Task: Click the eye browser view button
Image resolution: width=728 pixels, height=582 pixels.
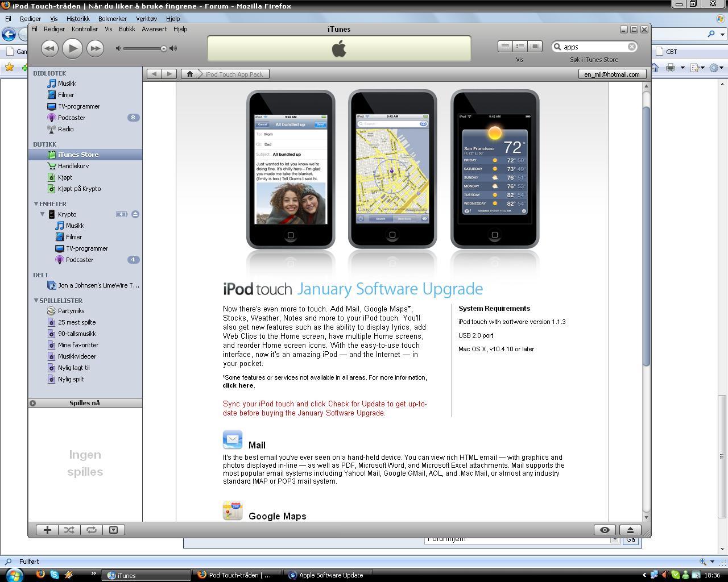Action: [605, 530]
